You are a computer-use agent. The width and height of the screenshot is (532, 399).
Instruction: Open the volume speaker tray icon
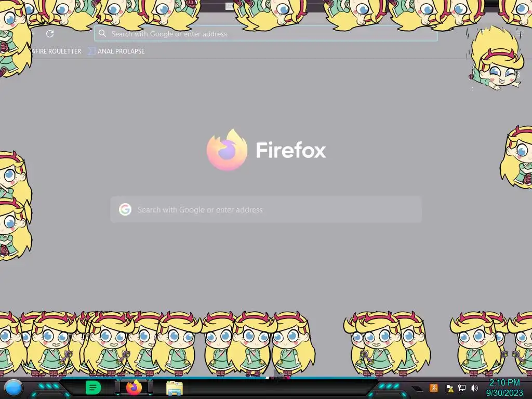(x=474, y=388)
